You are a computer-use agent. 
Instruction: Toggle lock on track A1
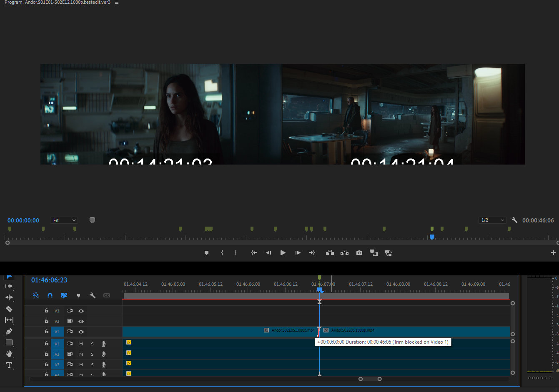click(47, 344)
